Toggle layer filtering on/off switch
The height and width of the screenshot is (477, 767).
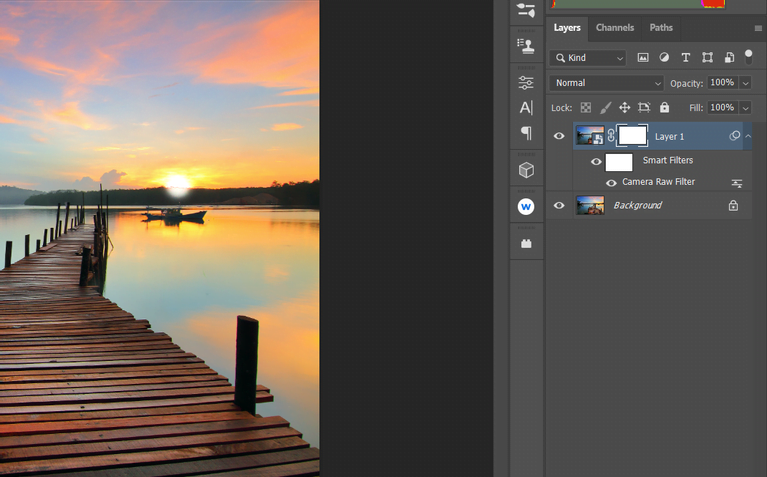click(748, 56)
